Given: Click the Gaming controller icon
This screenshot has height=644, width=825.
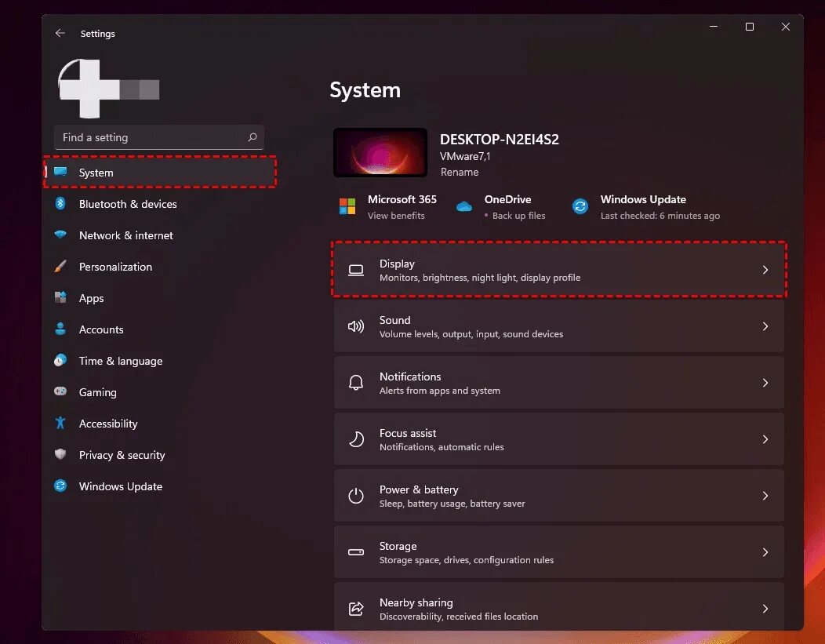Looking at the screenshot, I should click(x=60, y=391).
